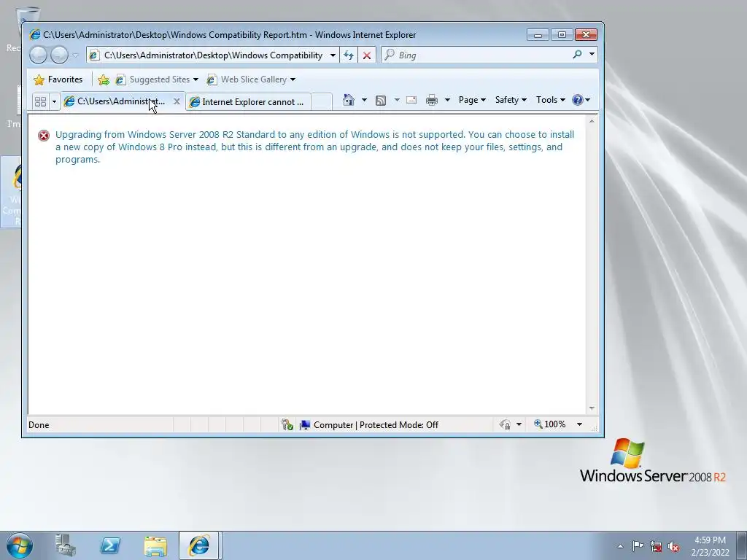Click the upgrade not supported message text

[314, 147]
